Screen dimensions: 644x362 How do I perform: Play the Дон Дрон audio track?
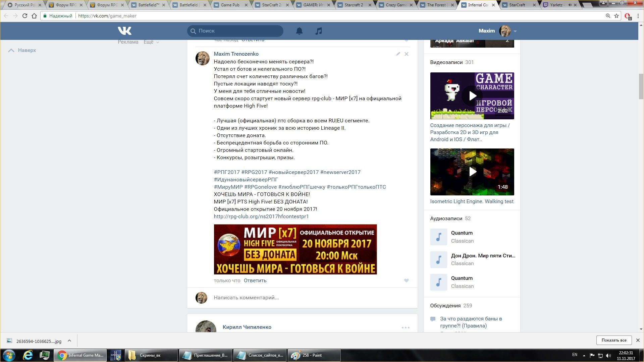438,259
